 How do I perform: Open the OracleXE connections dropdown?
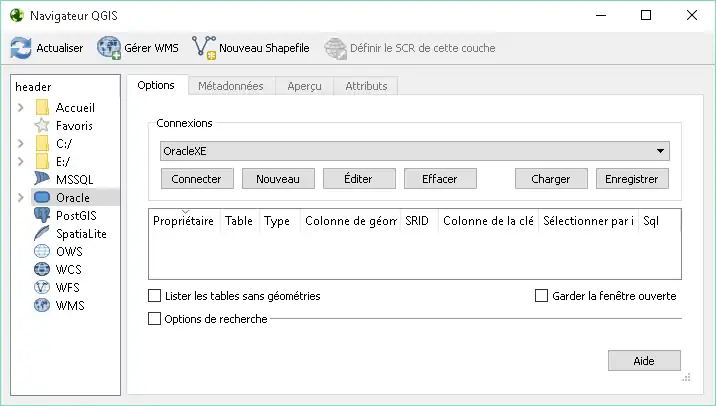point(415,151)
